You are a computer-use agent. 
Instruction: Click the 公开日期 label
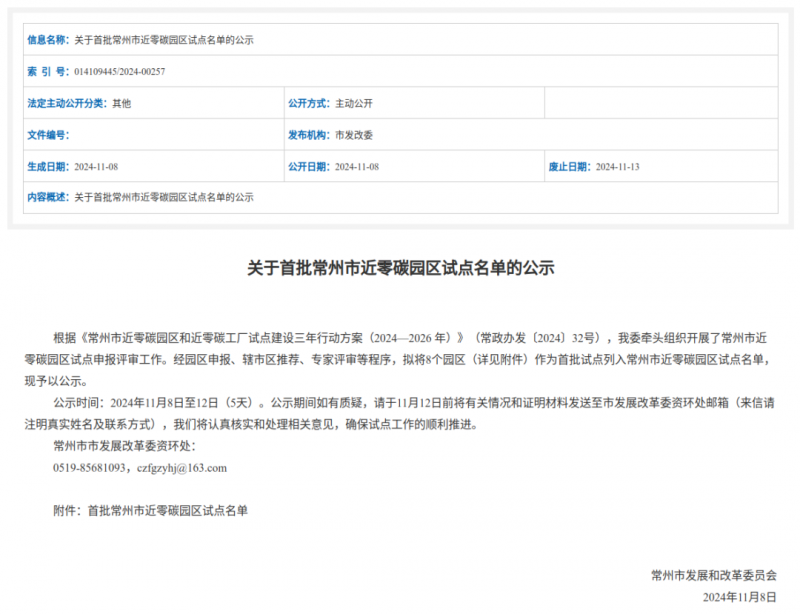[x=309, y=166]
